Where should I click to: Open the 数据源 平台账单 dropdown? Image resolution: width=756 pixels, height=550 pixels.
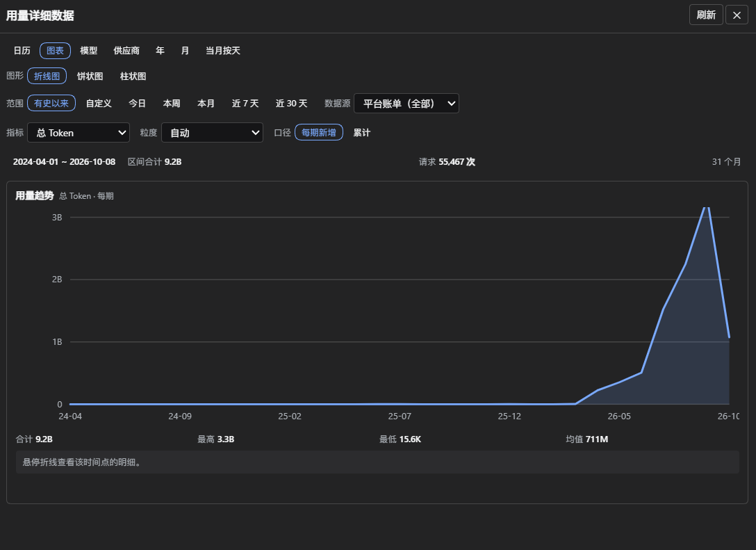406,103
